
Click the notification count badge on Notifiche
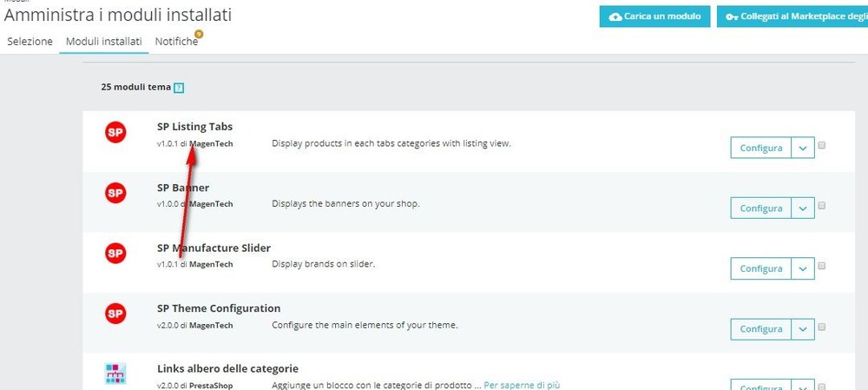click(199, 35)
